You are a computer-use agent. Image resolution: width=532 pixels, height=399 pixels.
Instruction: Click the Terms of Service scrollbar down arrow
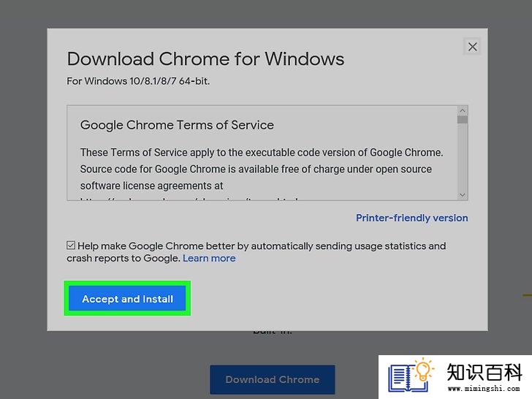(x=463, y=195)
